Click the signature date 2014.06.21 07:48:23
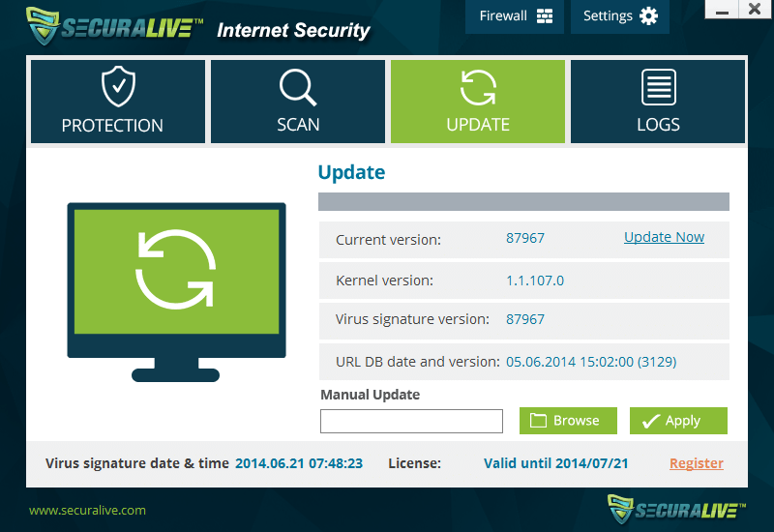 click(x=299, y=463)
